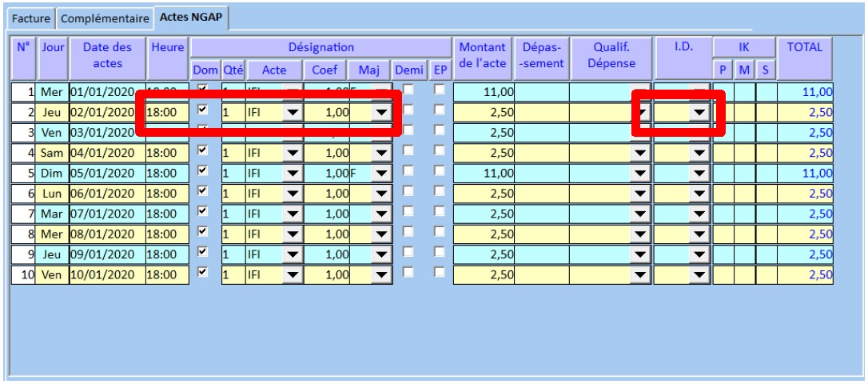This screenshot has width=868, height=384.
Task: Enable Demi checkbox for 04/01/2020 row
Action: (408, 150)
